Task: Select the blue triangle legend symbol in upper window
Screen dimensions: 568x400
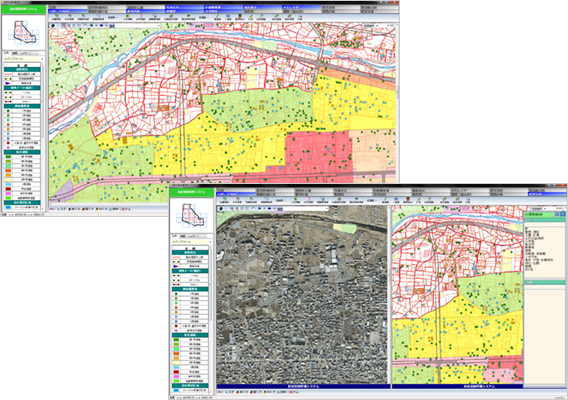Action: [x=8, y=83]
